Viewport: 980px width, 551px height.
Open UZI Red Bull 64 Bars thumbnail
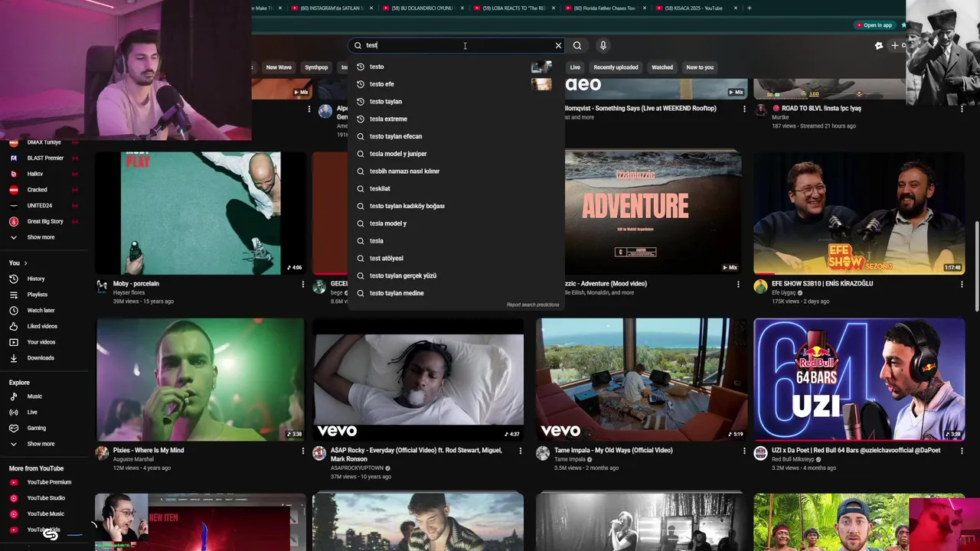point(859,380)
